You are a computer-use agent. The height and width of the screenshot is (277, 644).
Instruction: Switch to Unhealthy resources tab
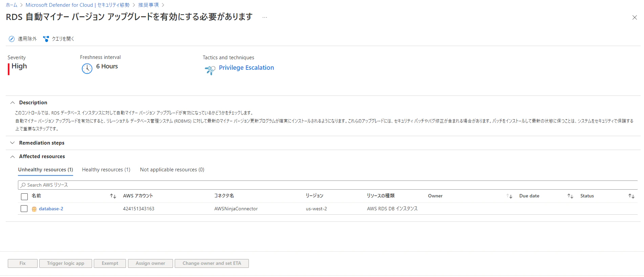tap(45, 170)
